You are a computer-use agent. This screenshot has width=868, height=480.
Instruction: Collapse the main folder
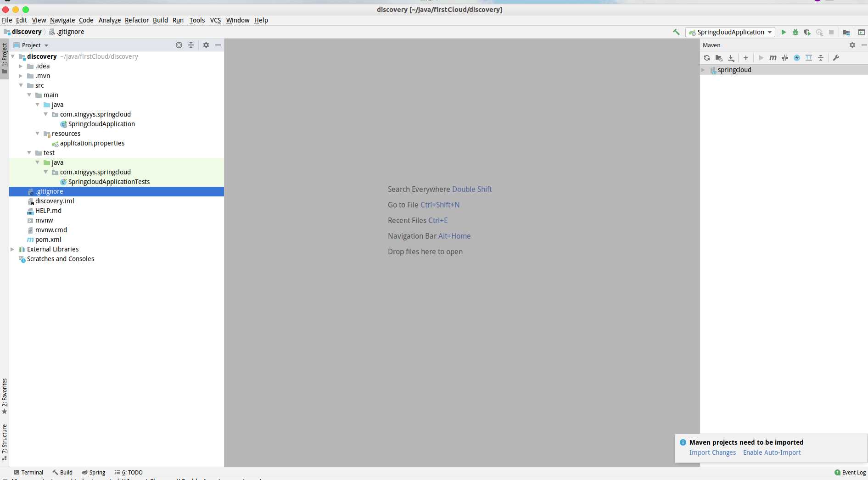pyautogui.click(x=29, y=95)
